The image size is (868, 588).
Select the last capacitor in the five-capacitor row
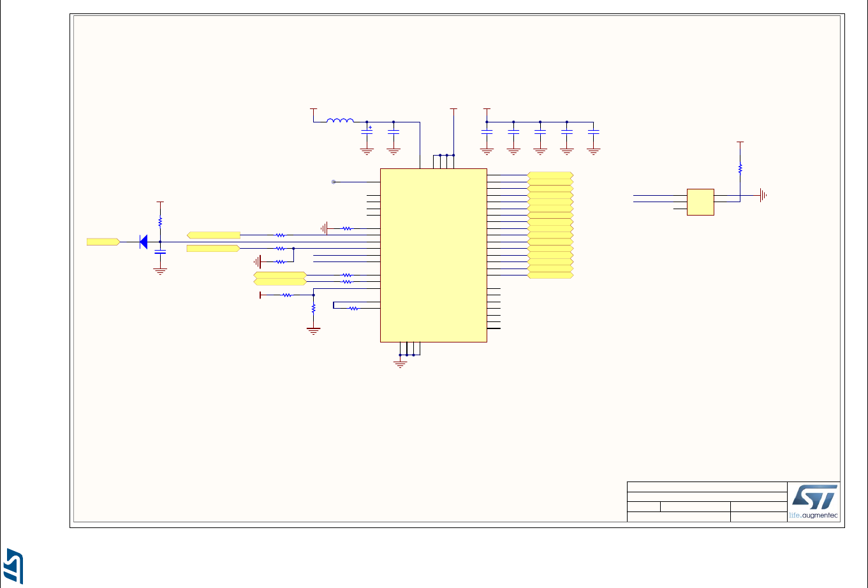click(x=594, y=131)
